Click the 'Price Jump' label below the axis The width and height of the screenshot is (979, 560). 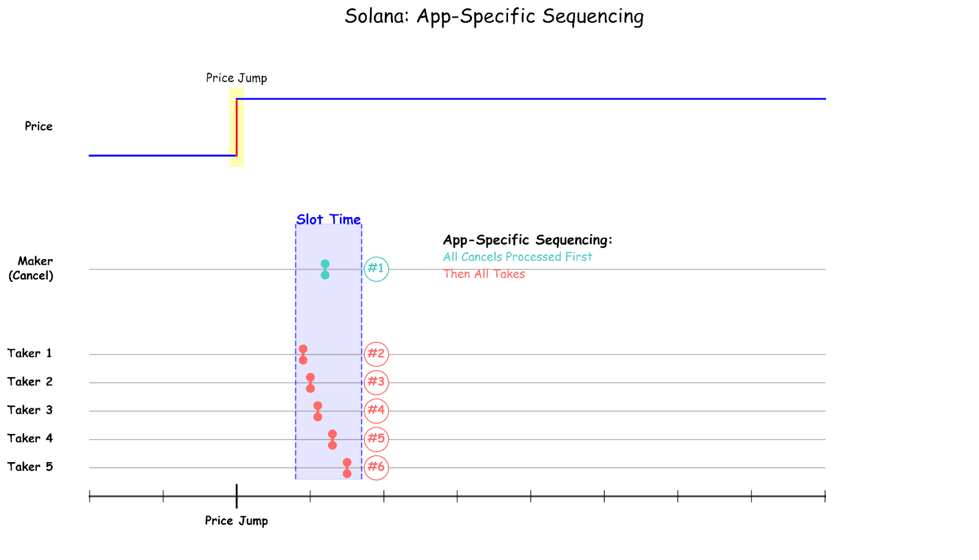click(236, 521)
